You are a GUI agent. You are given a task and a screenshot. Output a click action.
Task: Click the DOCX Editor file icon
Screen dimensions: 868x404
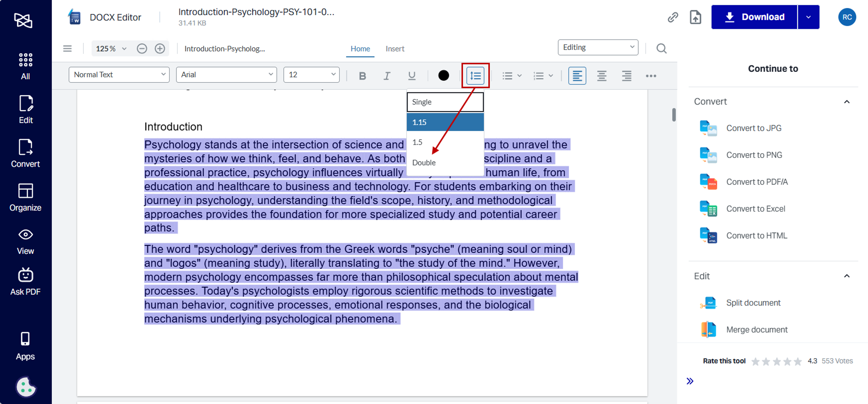[74, 17]
